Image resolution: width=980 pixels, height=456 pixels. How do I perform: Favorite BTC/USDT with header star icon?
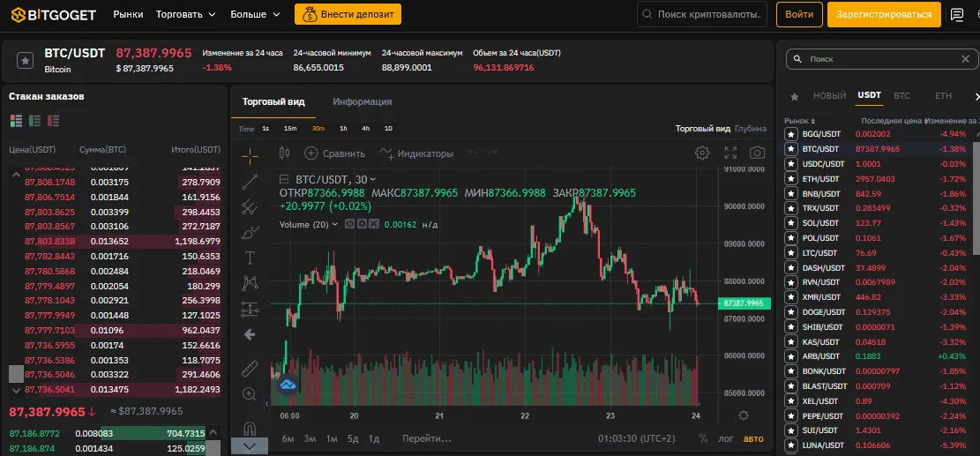(25, 61)
